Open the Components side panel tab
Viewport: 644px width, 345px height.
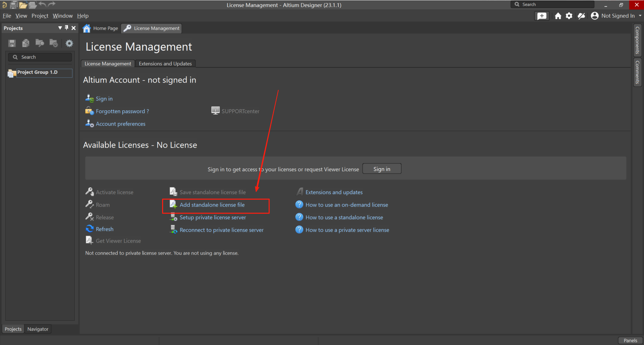pos(637,40)
